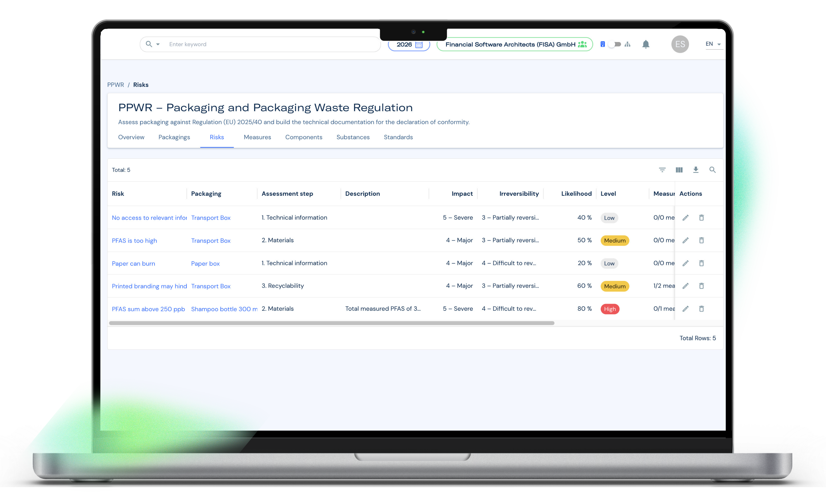The height and width of the screenshot is (504, 826).
Task: Sort by the Impact column header
Action: [x=462, y=194]
